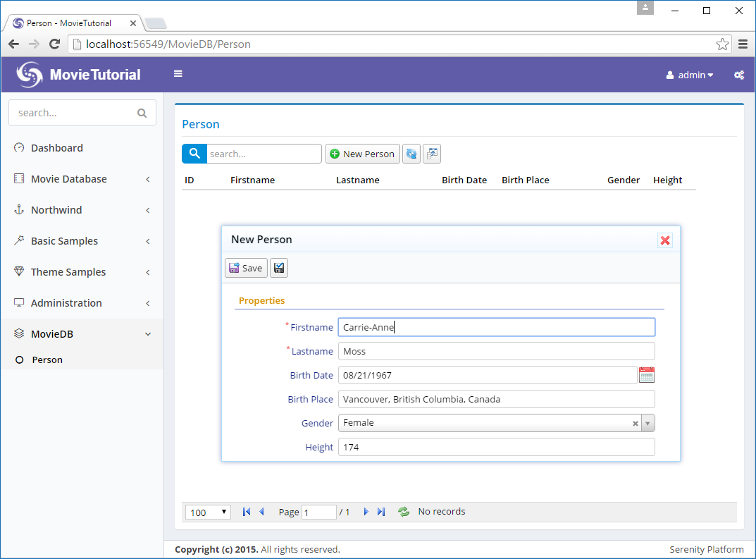Open the Gender dropdown arrow
The height and width of the screenshot is (559, 756).
coord(648,424)
